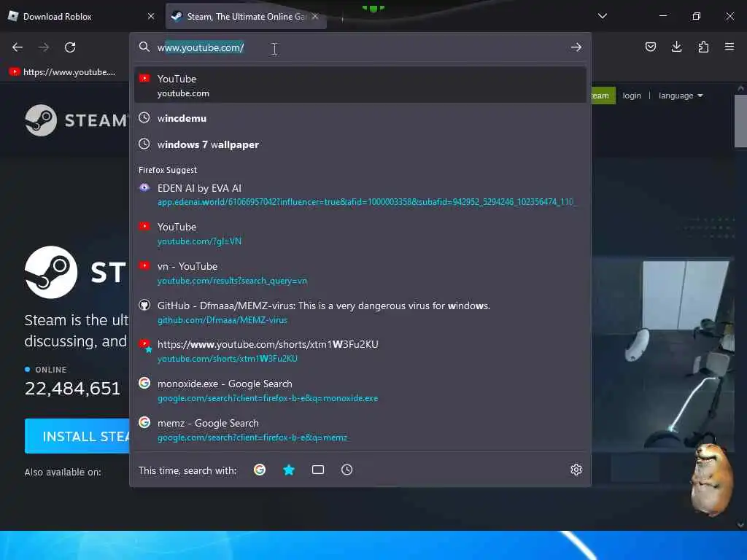The width and height of the screenshot is (747, 560).
Task: Click the scrollbar down arrow
Action: [x=740, y=525]
